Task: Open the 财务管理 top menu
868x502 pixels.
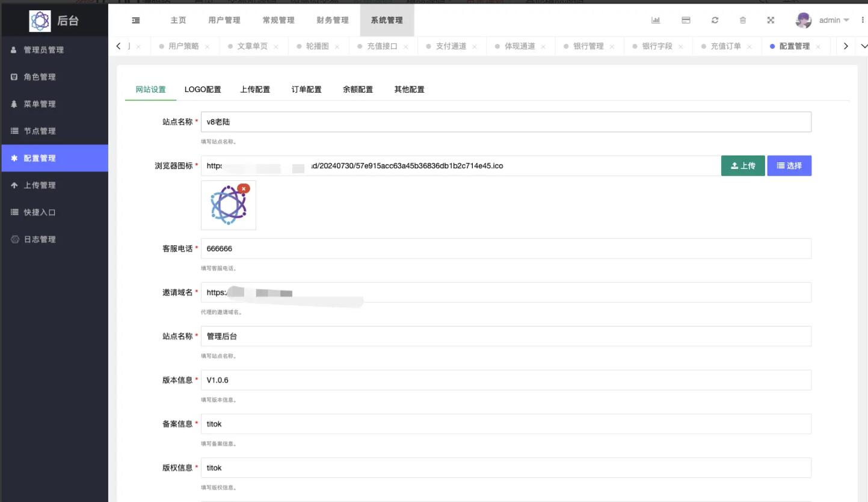Action: pos(333,20)
